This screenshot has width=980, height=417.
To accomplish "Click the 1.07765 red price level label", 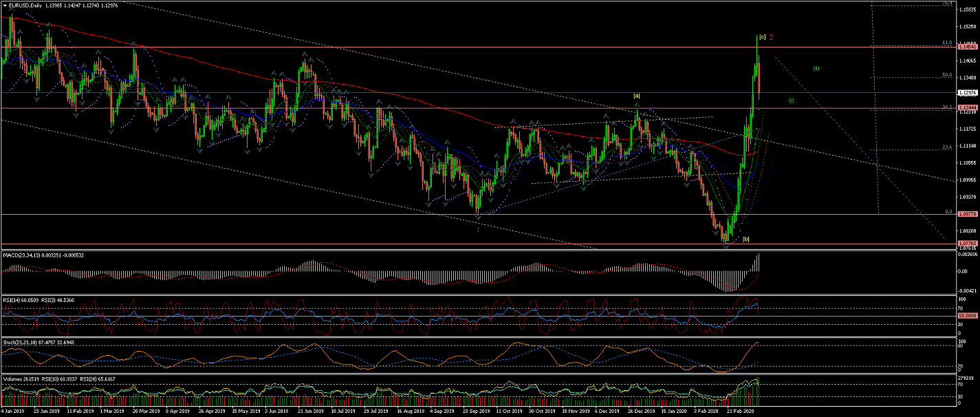I will click(967, 244).
